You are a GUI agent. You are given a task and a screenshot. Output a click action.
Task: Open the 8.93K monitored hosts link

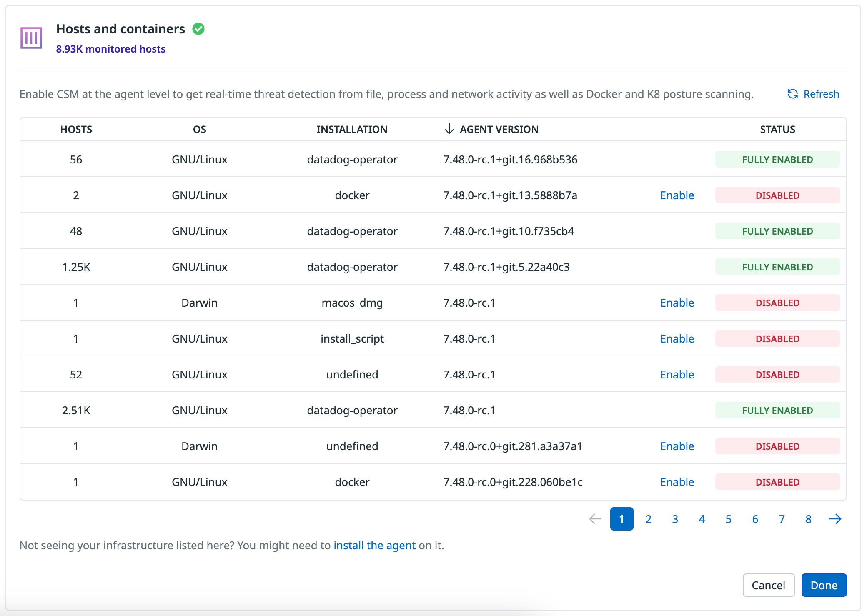pyautogui.click(x=111, y=49)
